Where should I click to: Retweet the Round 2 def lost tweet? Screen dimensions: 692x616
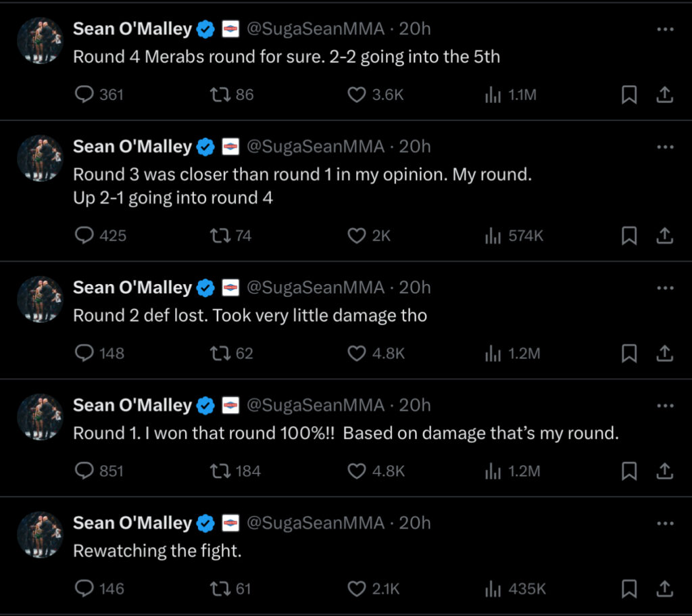(x=232, y=353)
